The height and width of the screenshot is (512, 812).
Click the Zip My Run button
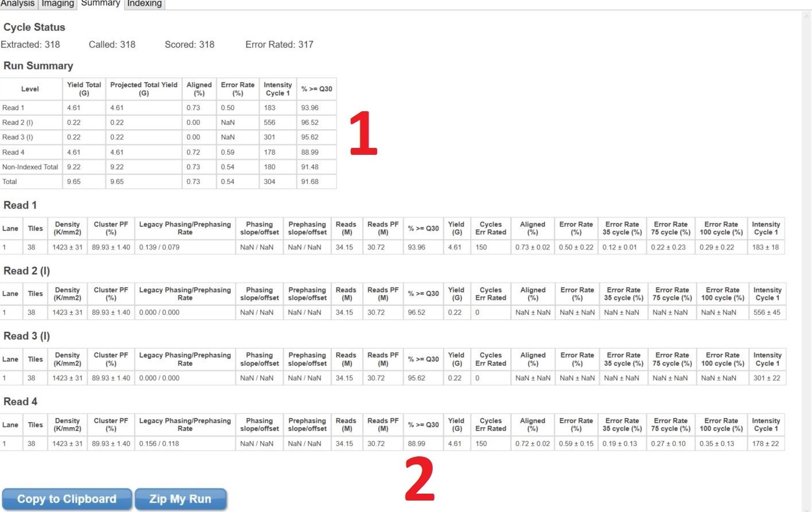pyautogui.click(x=181, y=499)
